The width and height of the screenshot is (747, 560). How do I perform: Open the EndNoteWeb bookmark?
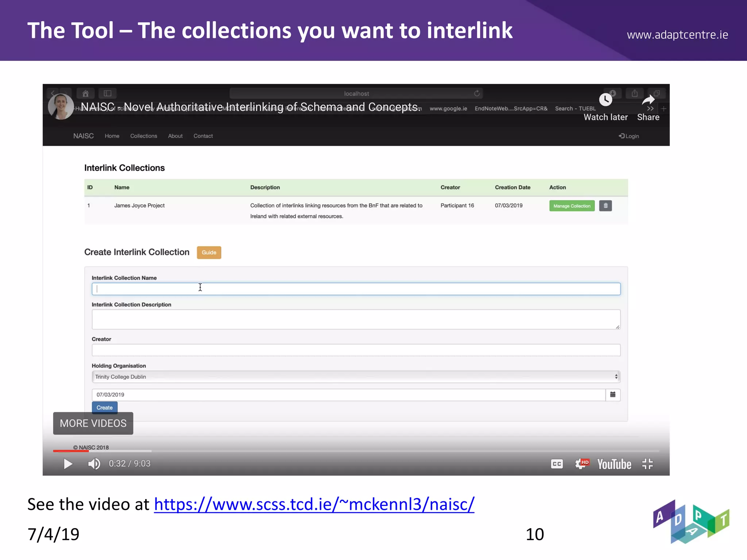coord(511,109)
